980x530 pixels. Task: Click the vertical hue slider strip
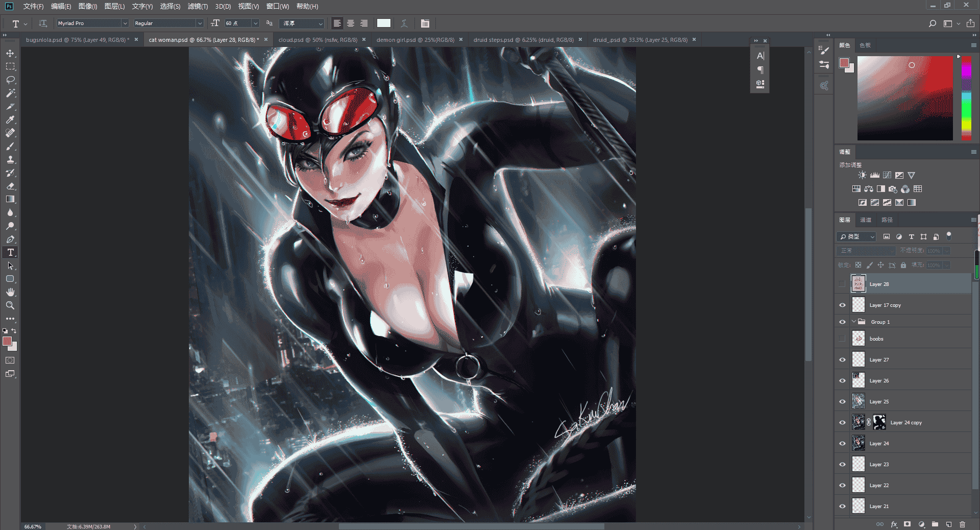[966, 98]
